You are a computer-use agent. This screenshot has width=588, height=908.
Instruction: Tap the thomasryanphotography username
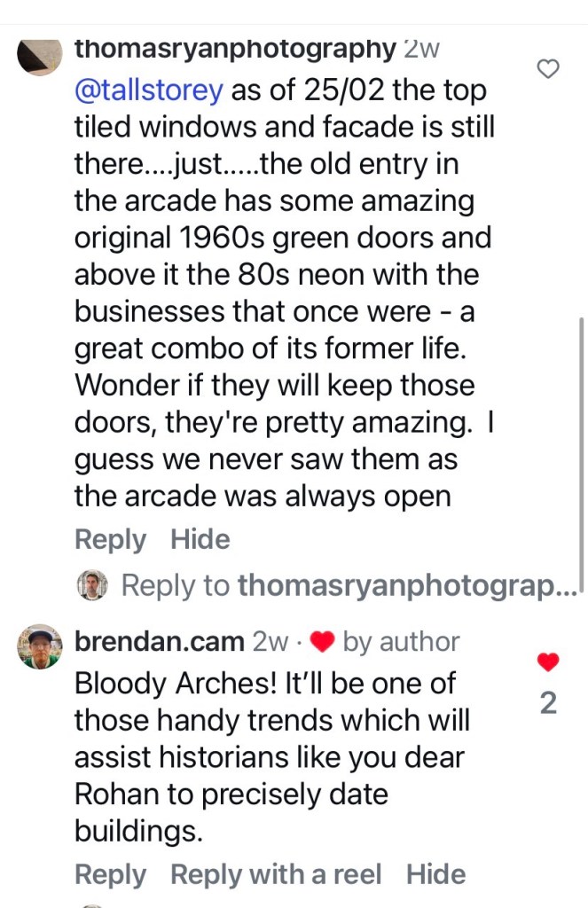(x=235, y=49)
